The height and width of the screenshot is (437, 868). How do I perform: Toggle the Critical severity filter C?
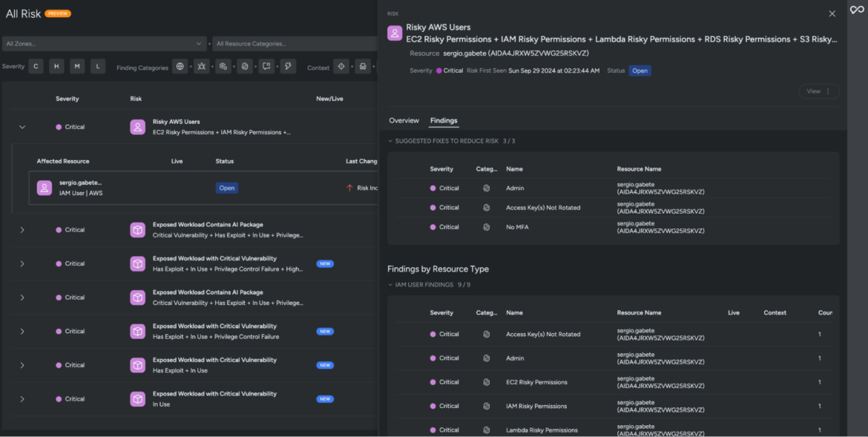[36, 67]
